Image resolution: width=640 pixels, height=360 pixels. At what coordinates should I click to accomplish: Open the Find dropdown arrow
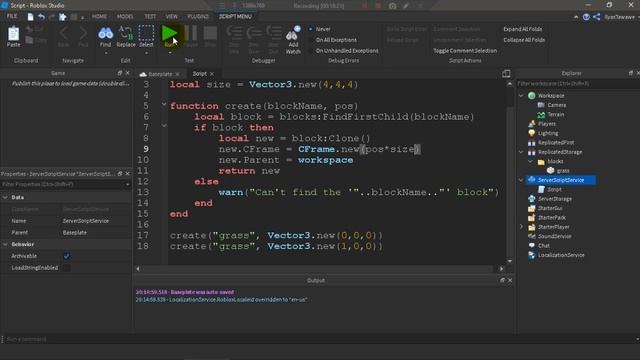tap(106, 53)
